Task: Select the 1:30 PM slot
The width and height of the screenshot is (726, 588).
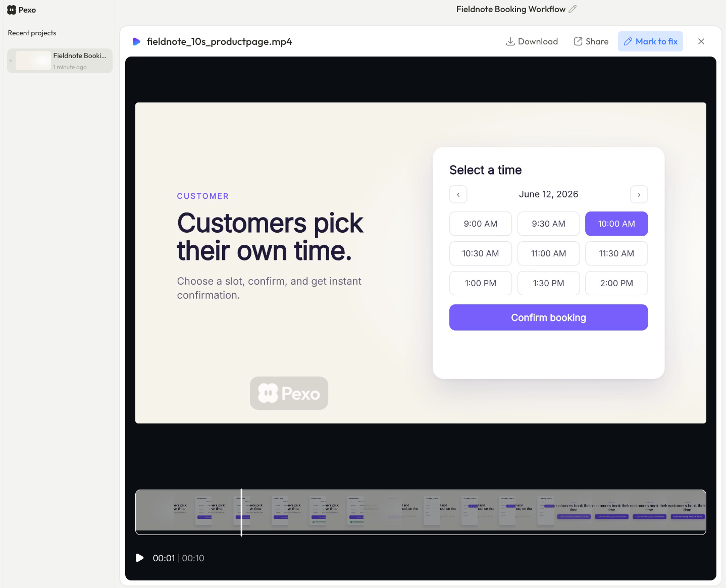Action: click(548, 283)
